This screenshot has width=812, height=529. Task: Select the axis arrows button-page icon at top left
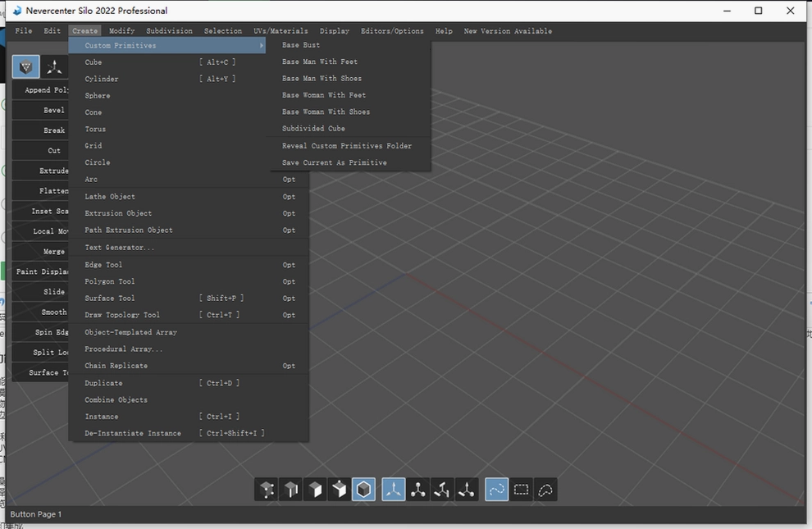point(54,66)
